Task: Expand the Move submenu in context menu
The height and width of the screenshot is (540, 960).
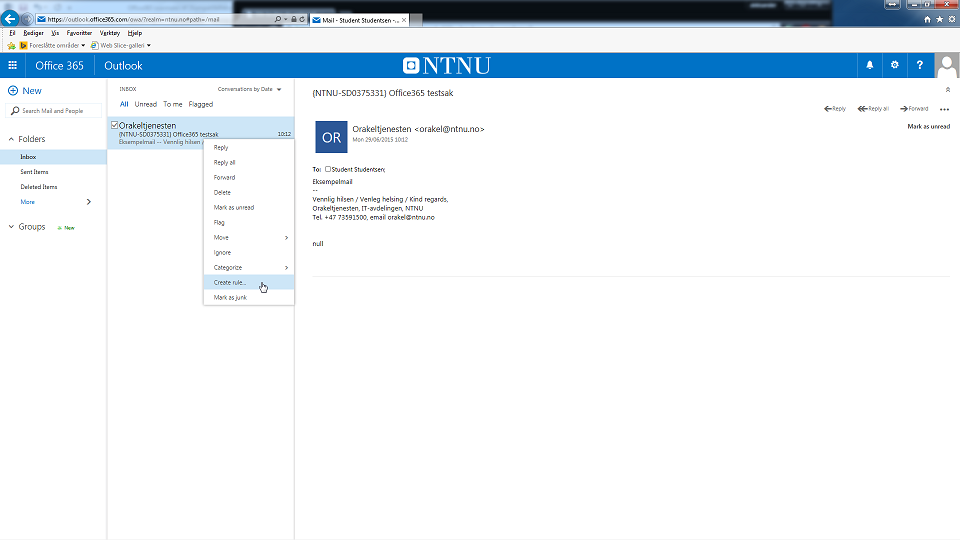Action: tap(286, 238)
